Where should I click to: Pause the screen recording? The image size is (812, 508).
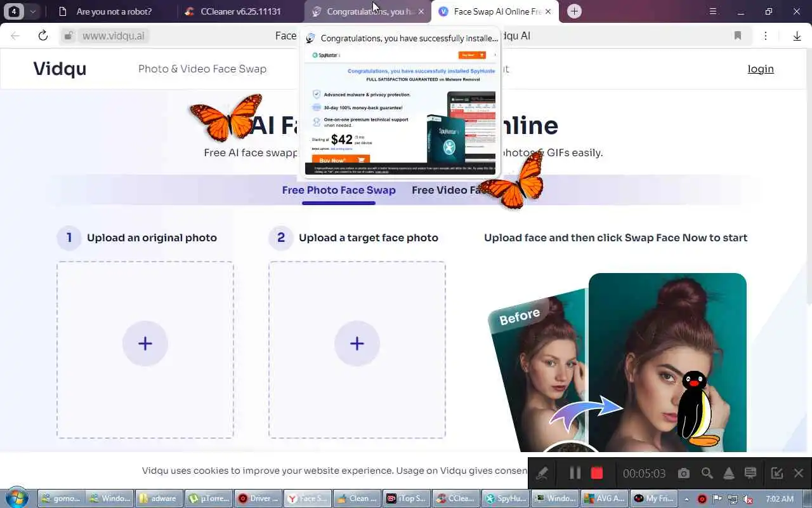click(x=575, y=473)
